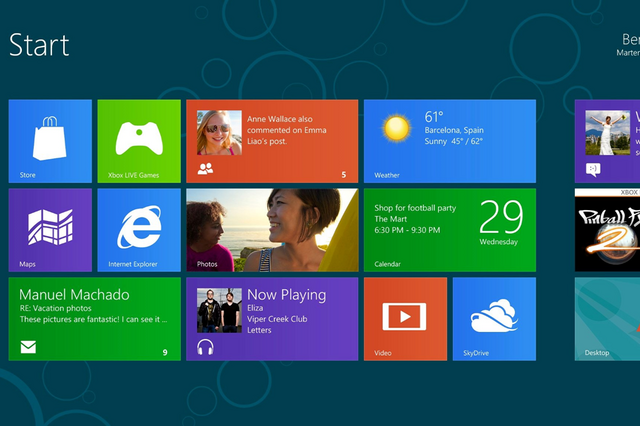The image size is (640, 426).
Task: Click '61°' temperature reading
Action: (x=434, y=117)
